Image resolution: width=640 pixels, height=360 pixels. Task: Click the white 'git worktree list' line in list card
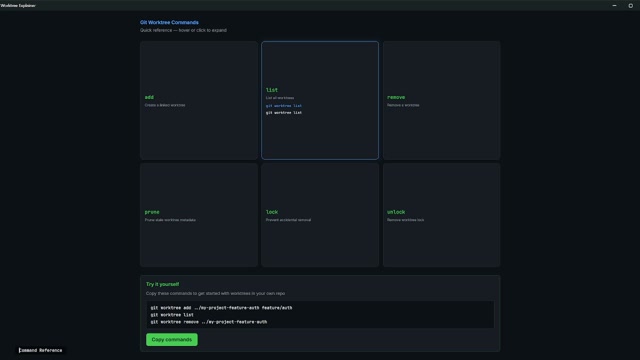pyautogui.click(x=284, y=113)
